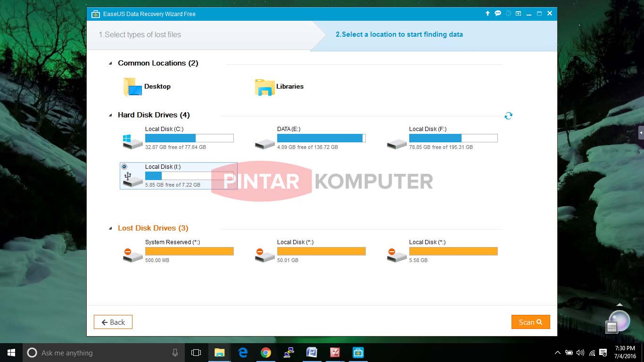Viewport: 644px width, 362px height.
Task: Collapse the Lost Disk Drives section
Action: [111, 228]
